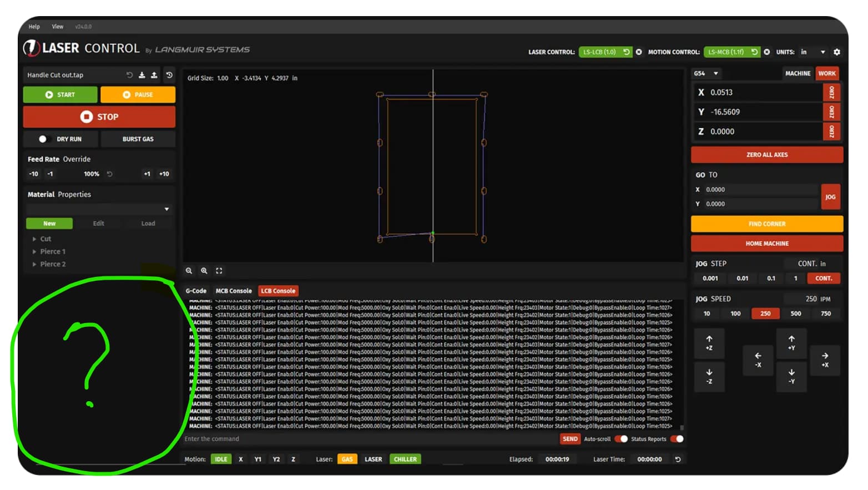Click the Home Machine button
The image size is (868, 490).
point(766,244)
